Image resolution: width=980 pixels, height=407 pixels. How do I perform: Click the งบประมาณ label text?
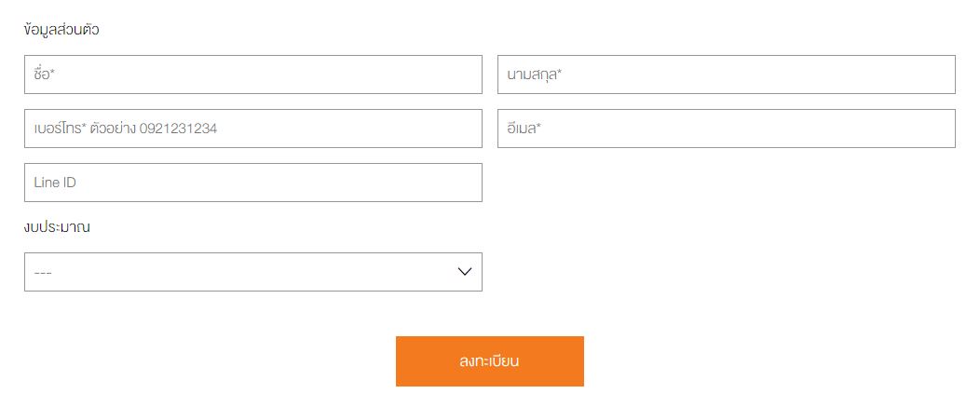click(x=57, y=226)
